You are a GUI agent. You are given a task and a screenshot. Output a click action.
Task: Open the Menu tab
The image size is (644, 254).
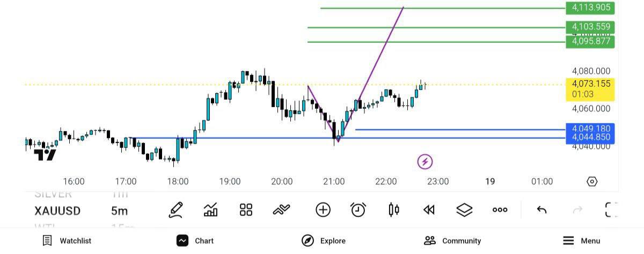pyautogui.click(x=582, y=241)
